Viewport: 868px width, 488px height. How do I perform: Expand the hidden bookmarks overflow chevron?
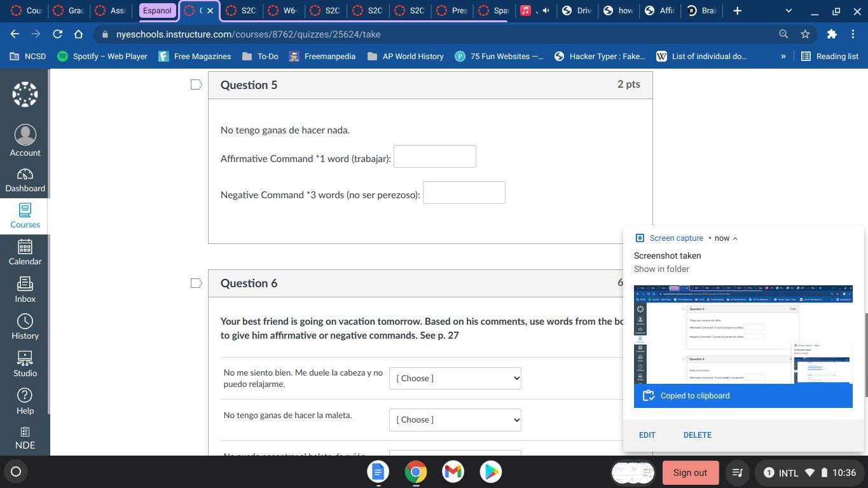783,57
